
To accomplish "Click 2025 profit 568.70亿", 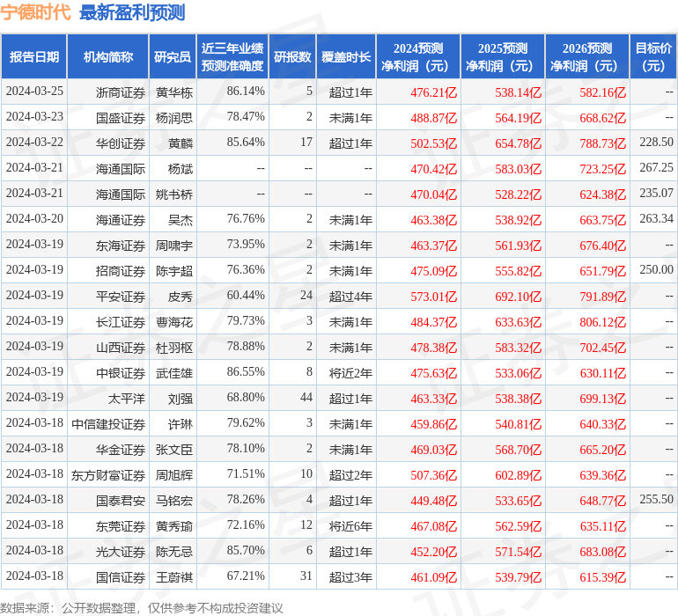I will tap(518, 450).
